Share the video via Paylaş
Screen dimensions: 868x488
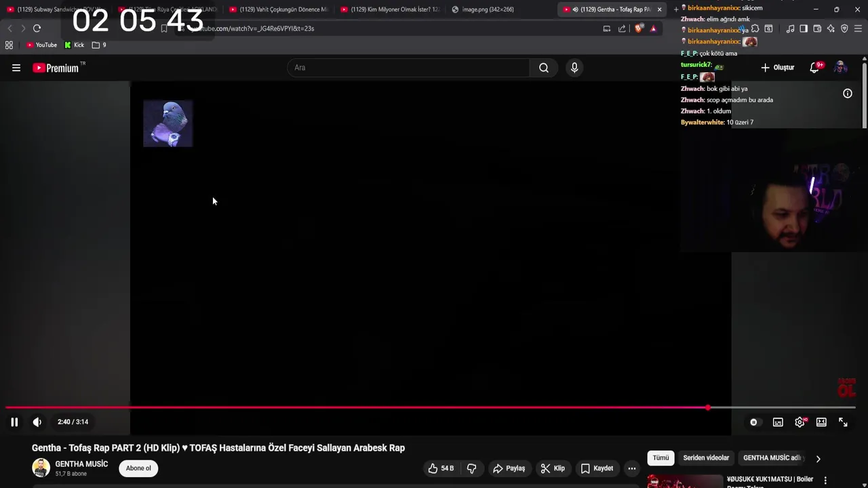coord(509,468)
